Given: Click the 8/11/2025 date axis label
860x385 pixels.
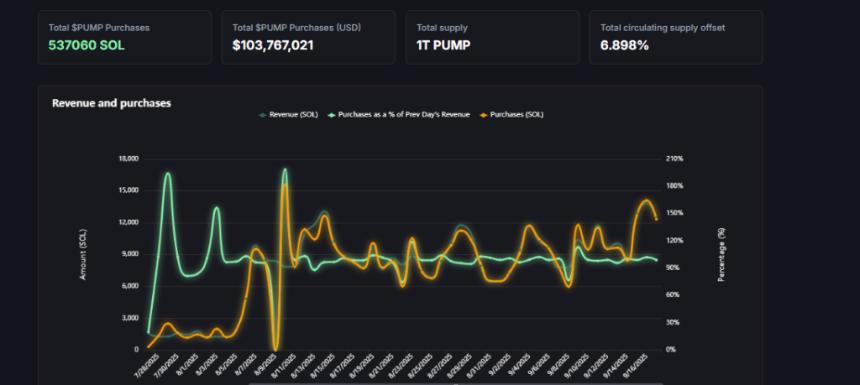Looking at the screenshot, I should (283, 367).
